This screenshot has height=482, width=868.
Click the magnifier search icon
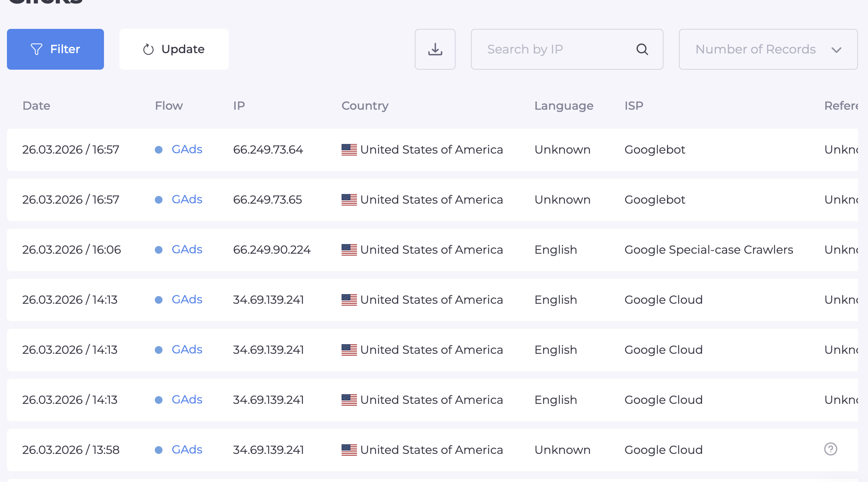[642, 49]
